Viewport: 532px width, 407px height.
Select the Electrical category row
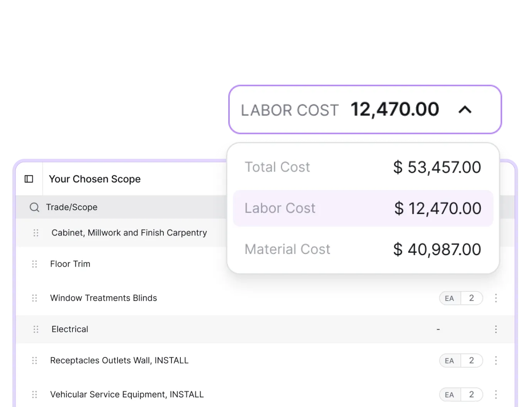tap(265, 329)
